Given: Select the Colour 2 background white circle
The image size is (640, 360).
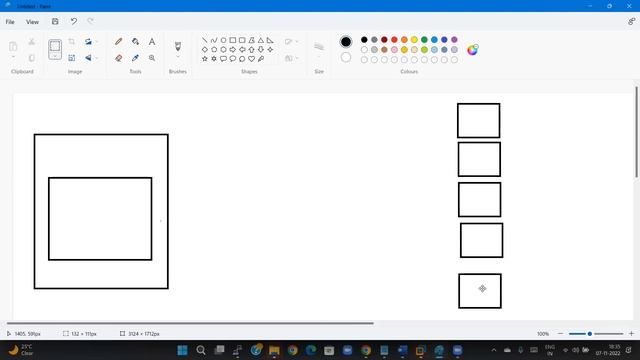Looking at the screenshot, I should click(x=346, y=58).
